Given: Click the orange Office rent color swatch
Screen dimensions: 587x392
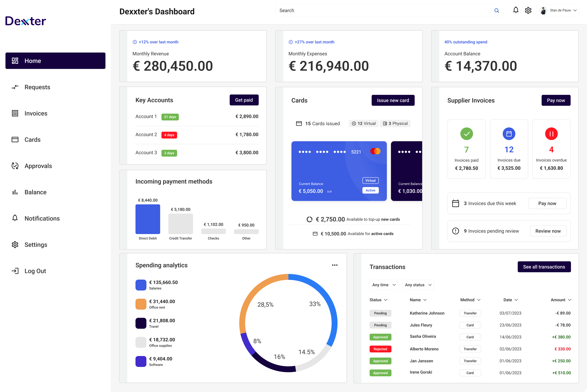Looking at the screenshot, I should 141,304.
